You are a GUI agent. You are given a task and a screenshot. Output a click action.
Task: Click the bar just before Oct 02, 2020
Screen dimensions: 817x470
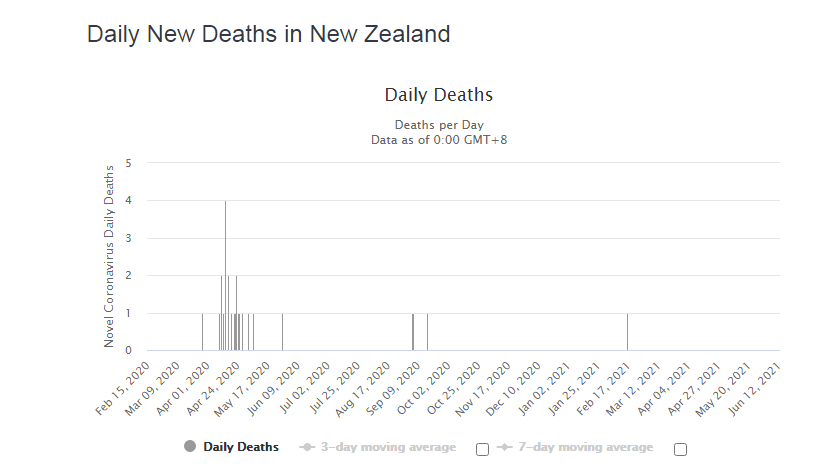[427, 332]
